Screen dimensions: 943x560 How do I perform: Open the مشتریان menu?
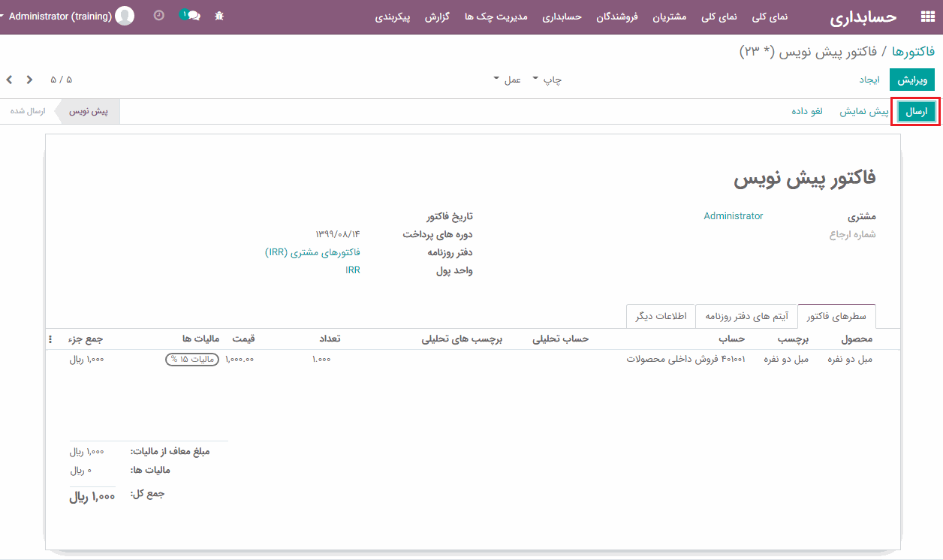pos(667,17)
